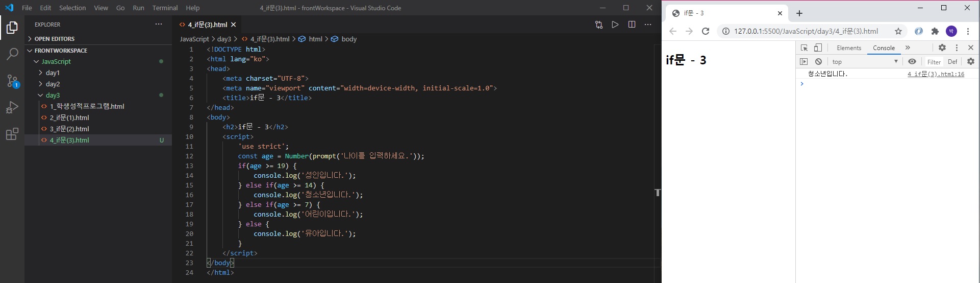Screen dimensions: 980x283
Task: Clear the console output
Action: pyautogui.click(x=818, y=61)
